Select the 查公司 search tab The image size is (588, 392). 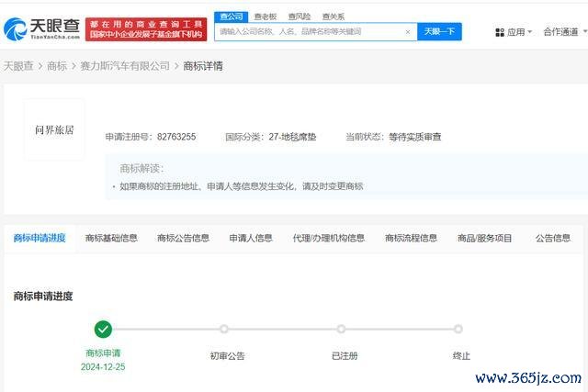click(x=231, y=17)
